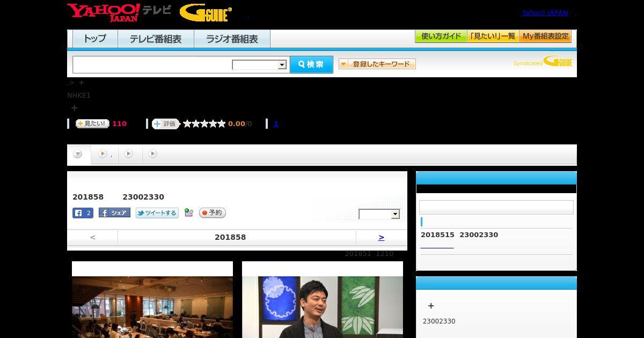Screen dimensions: 644x338
Task: Open the 使い方ガイド button
Action: coord(441,36)
